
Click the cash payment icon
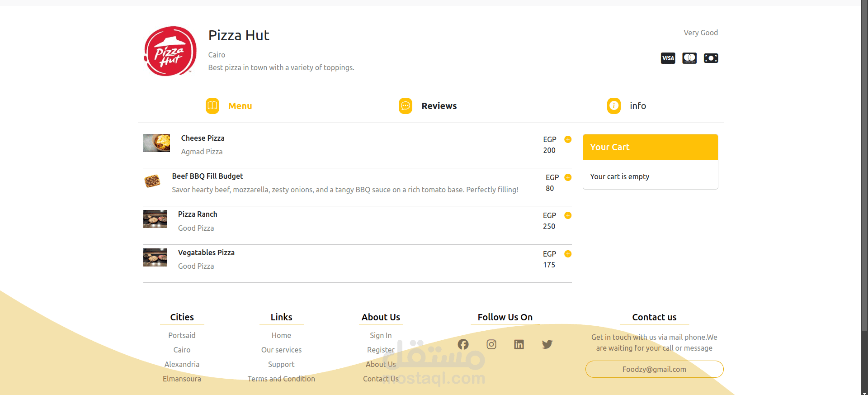[711, 58]
